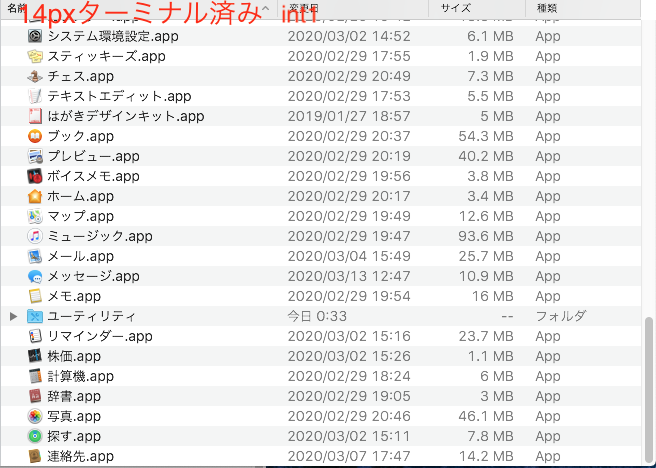Select the ボイスメモ.app icon
This screenshot has height=468, width=656.
coord(35,176)
